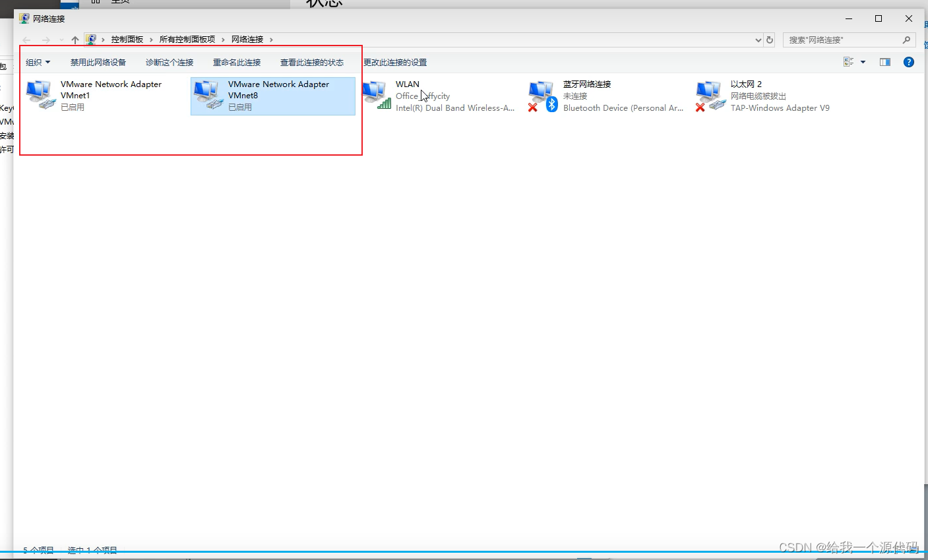The height and width of the screenshot is (560, 928).
Task: Click the back navigation arrow
Action: [x=26, y=40]
